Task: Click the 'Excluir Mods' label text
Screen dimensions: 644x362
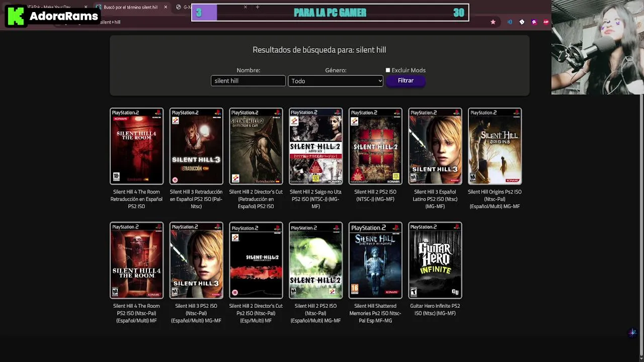Action: [x=409, y=70]
